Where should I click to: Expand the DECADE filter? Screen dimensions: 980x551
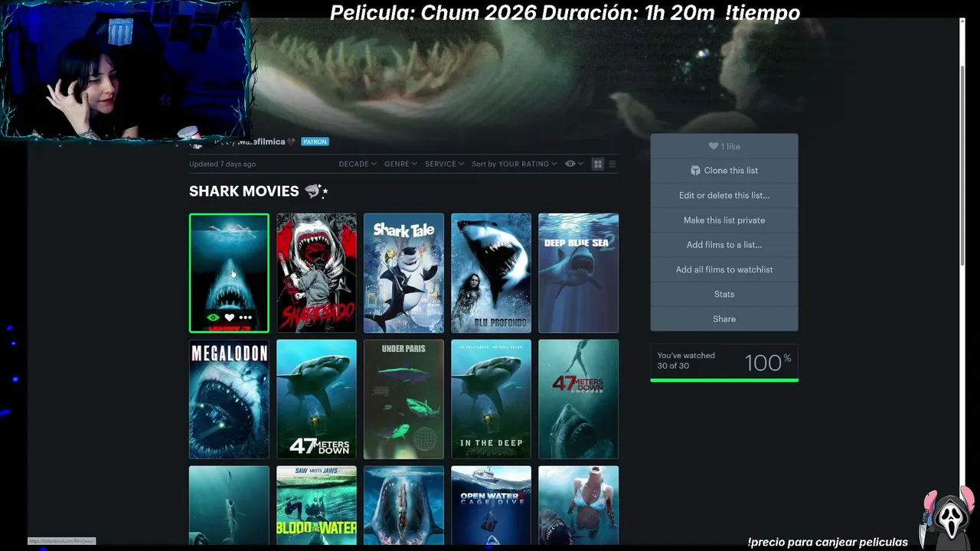(358, 164)
